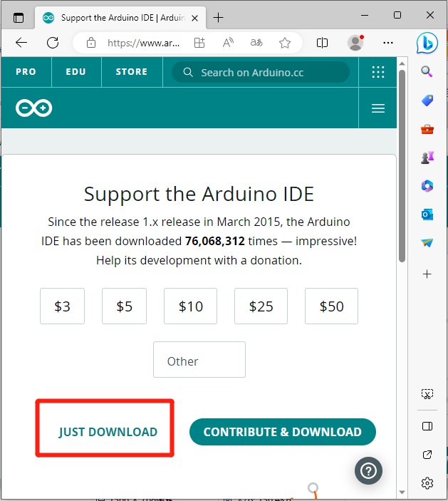Open sidebar Drop paper plane icon
The height and width of the screenshot is (501, 448).
click(x=427, y=243)
